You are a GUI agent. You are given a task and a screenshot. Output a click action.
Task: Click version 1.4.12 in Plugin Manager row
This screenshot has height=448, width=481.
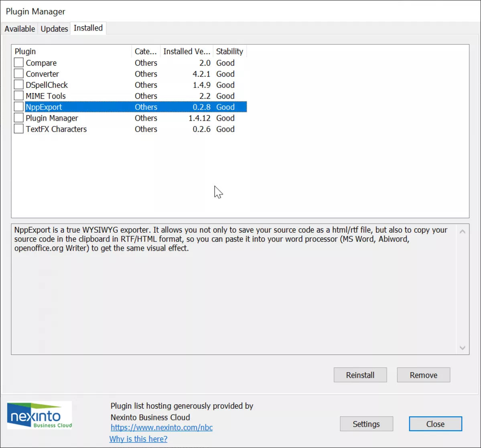click(x=199, y=118)
